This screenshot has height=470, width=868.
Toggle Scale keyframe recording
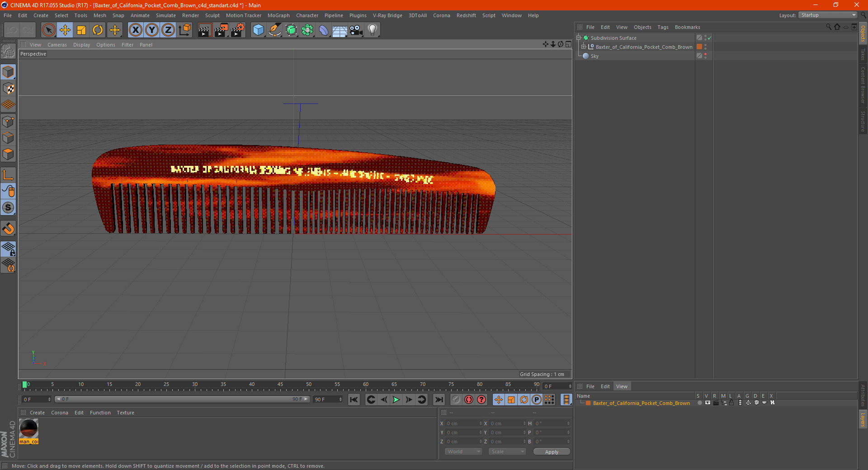[x=511, y=399]
